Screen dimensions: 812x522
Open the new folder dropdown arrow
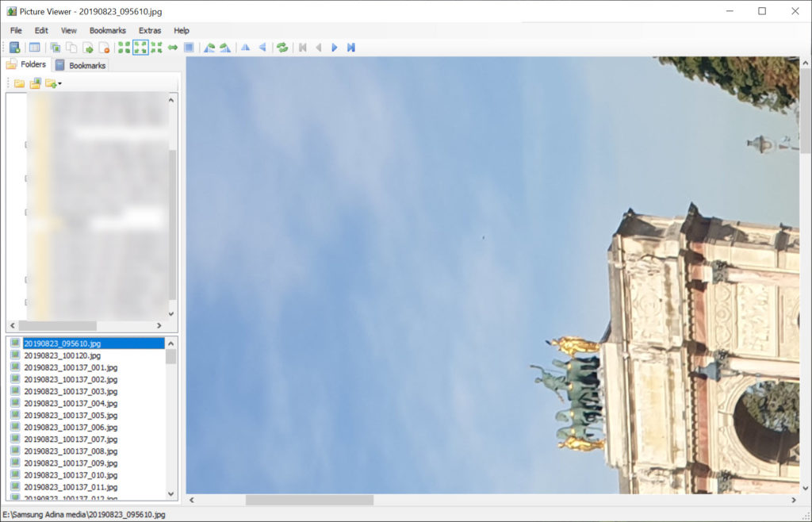[x=59, y=83]
